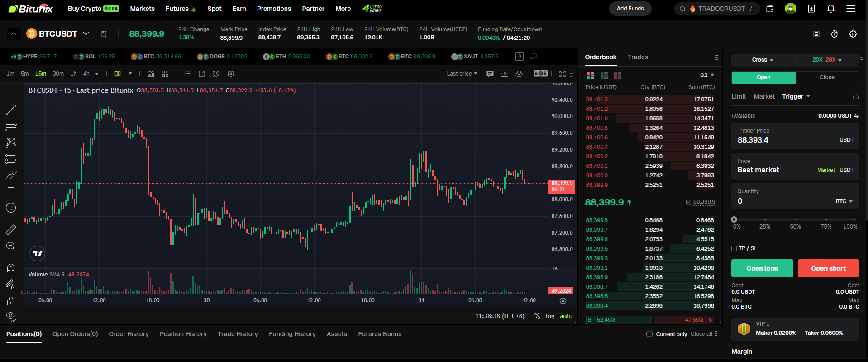
Task: Lock all drawing tools
Action: point(11,301)
